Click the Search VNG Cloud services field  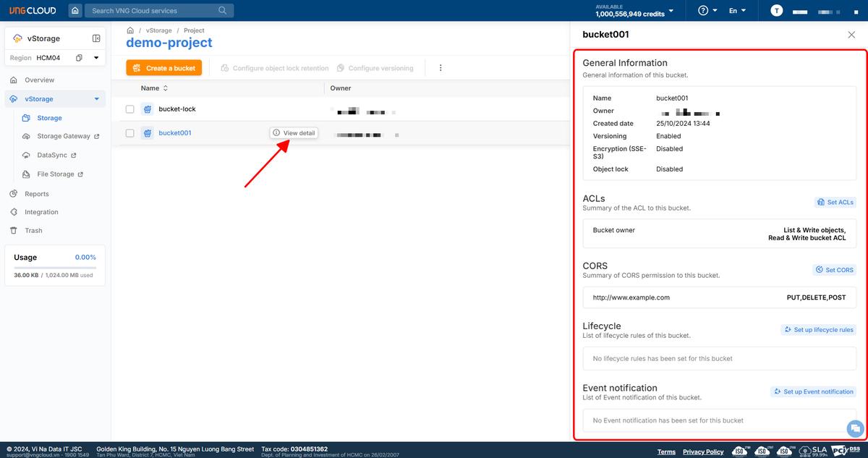click(158, 11)
